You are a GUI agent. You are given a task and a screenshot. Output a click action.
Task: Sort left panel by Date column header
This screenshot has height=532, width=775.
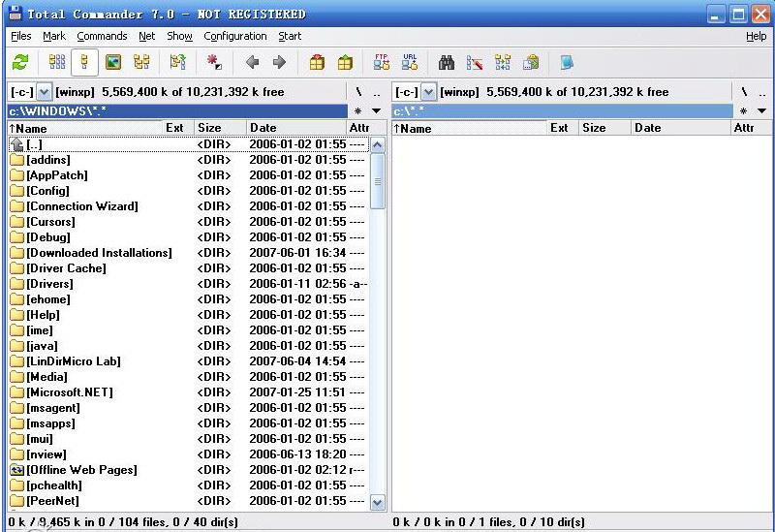click(x=296, y=128)
